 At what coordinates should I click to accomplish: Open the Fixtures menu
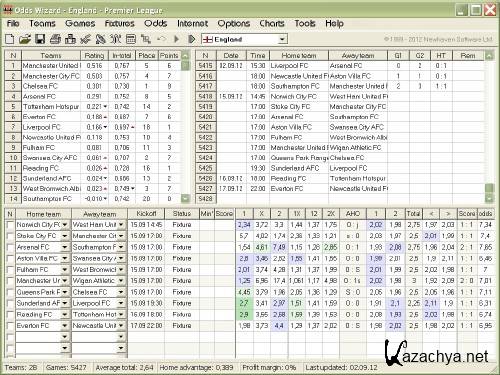pyautogui.click(x=119, y=24)
